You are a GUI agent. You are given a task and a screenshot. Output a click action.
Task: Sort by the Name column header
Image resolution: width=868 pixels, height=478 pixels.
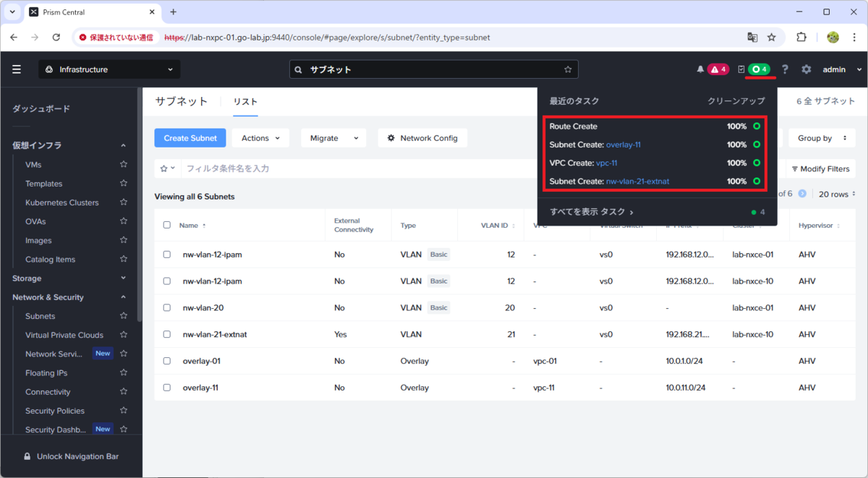192,225
